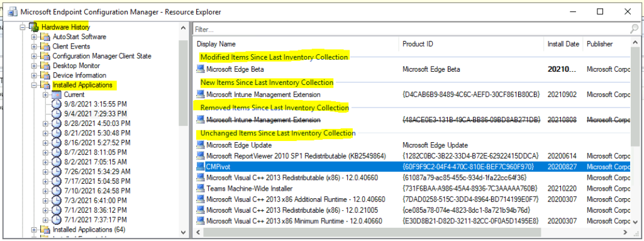644x241 pixels.
Task: Select the 7/1/2021 8:36:12 PM history entry
Action: (x=96, y=210)
